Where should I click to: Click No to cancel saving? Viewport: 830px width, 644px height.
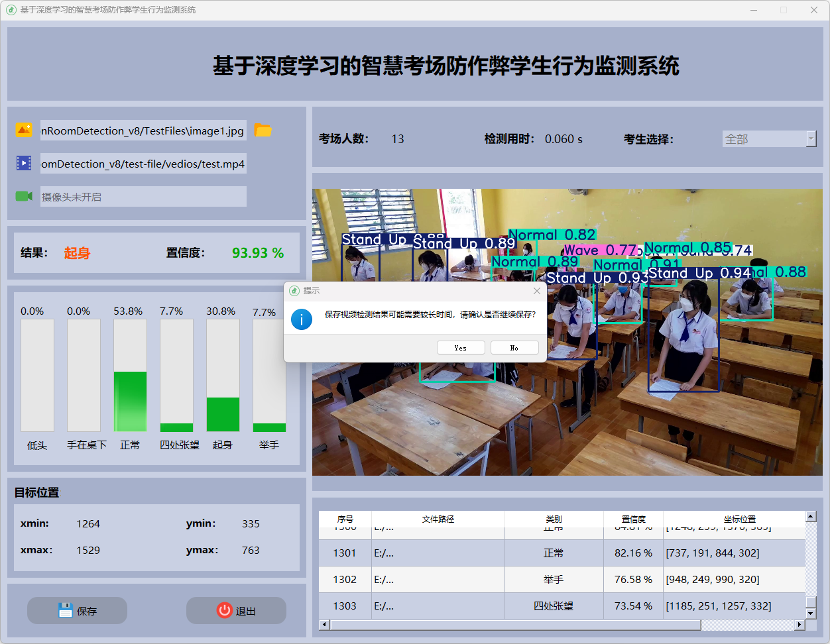(514, 348)
